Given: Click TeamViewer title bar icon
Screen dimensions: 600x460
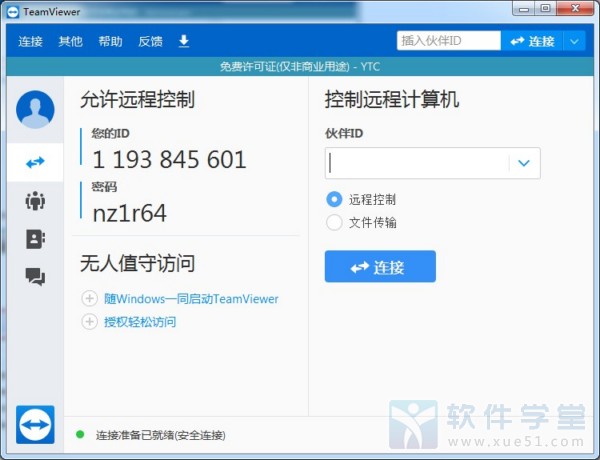Looking at the screenshot, I should pos(13,11).
